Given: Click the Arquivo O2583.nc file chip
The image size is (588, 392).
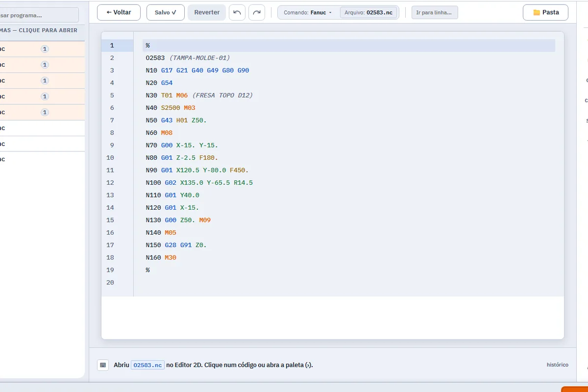Looking at the screenshot, I should (x=368, y=13).
